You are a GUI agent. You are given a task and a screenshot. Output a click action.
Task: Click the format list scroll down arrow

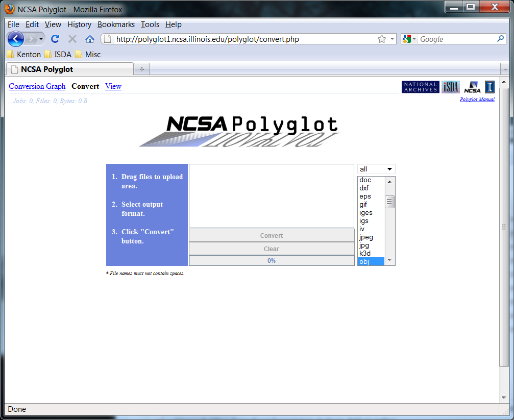[389, 260]
